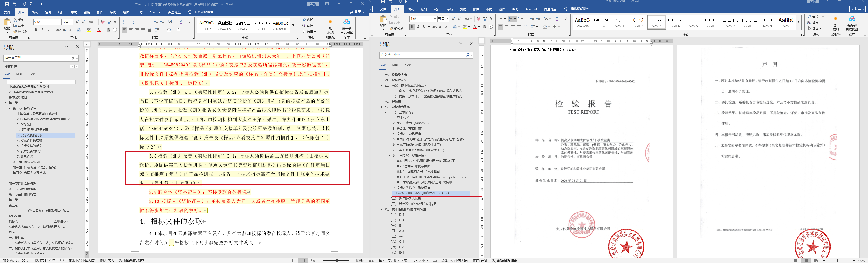This screenshot has width=868, height=263.
Task: Toggle numbering list in right Word window
Action: point(511,19)
